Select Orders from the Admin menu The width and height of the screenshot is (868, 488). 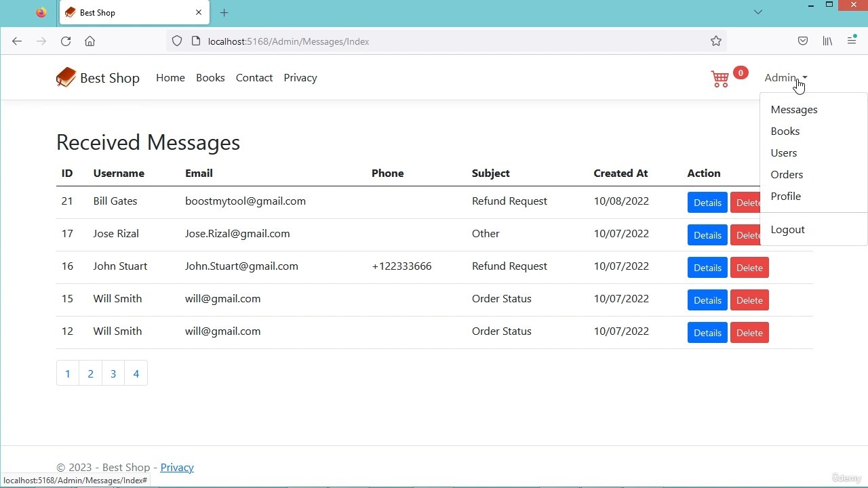pos(787,175)
